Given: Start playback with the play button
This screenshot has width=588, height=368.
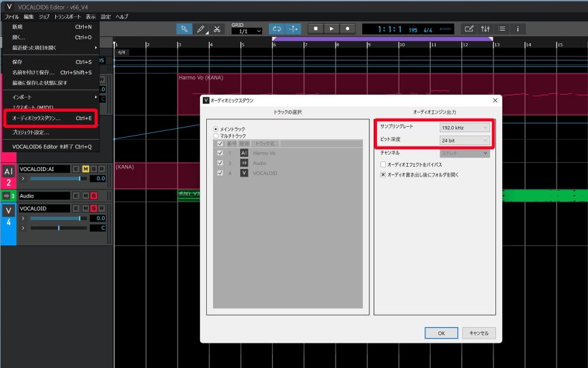Looking at the screenshot, I should tap(331, 29).
